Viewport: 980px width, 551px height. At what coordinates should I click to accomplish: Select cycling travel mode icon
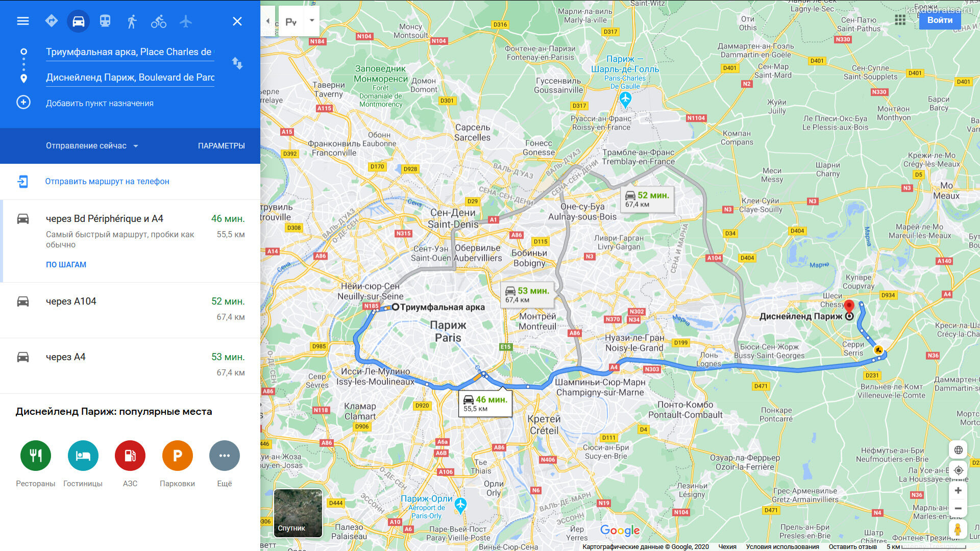(x=159, y=21)
